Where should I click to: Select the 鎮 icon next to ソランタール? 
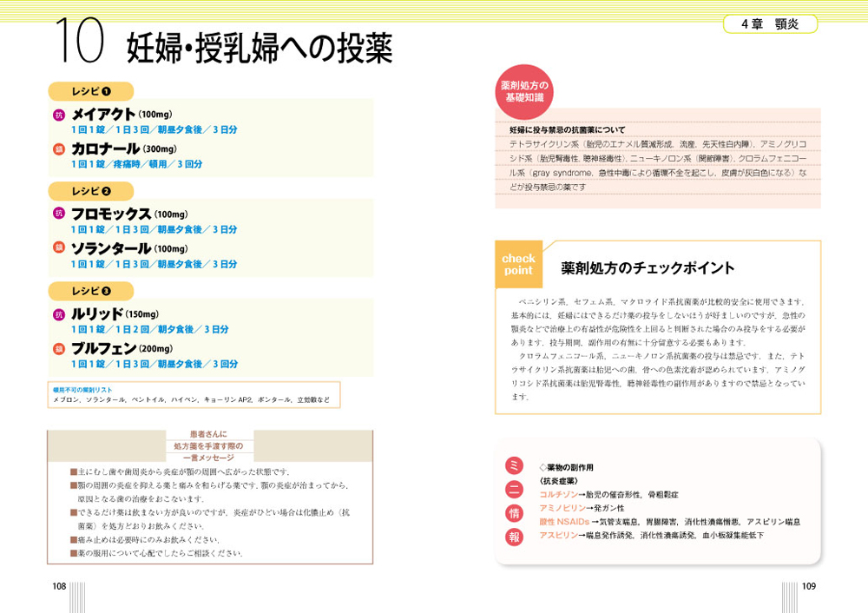59,249
